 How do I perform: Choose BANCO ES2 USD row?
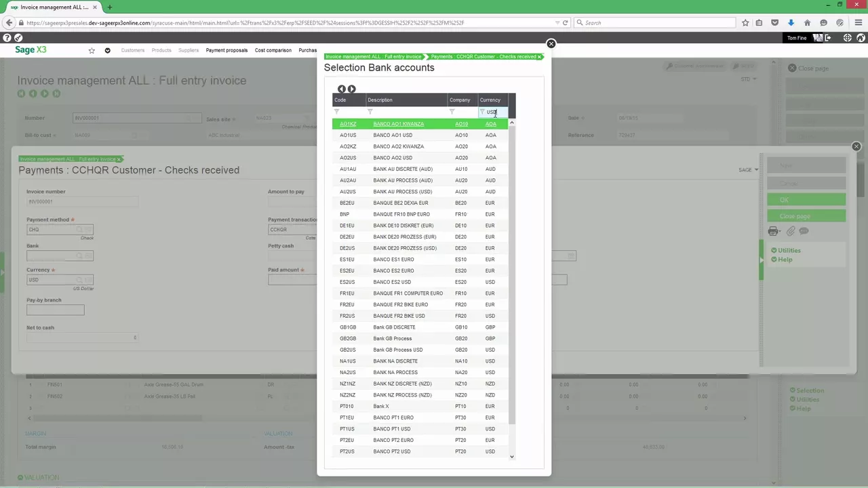420,282
